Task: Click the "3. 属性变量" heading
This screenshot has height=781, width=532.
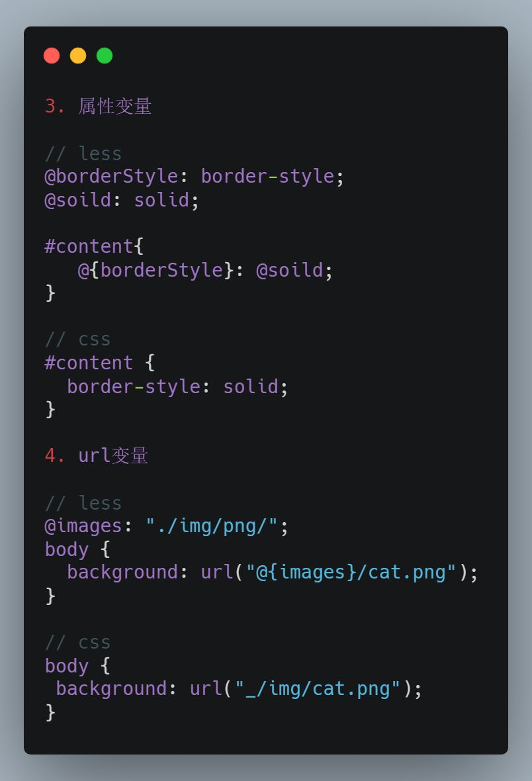Action: tap(98, 106)
